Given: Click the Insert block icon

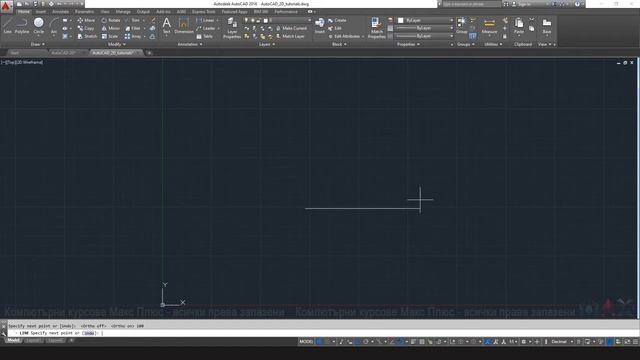Looking at the screenshot, I should coord(320,25).
